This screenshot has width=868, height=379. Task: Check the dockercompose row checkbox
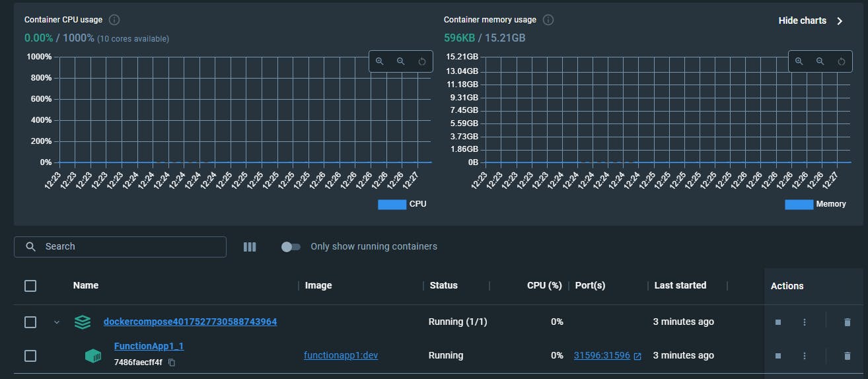tap(30, 322)
